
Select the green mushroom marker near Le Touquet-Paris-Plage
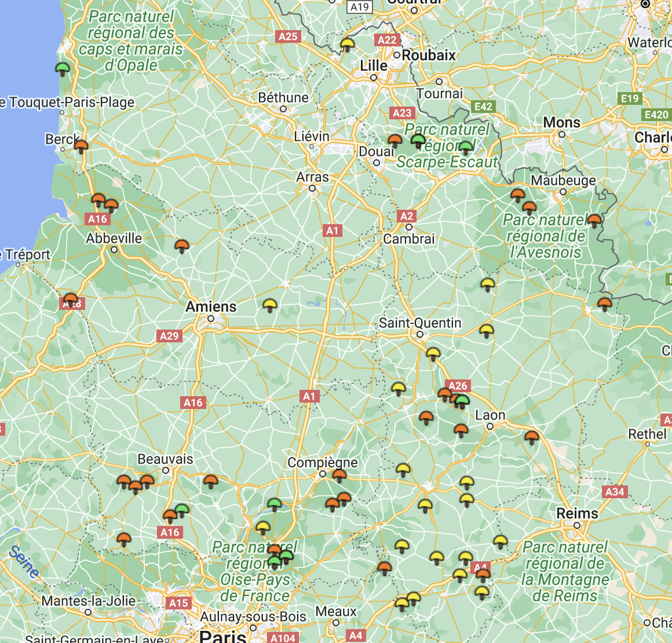click(x=62, y=68)
